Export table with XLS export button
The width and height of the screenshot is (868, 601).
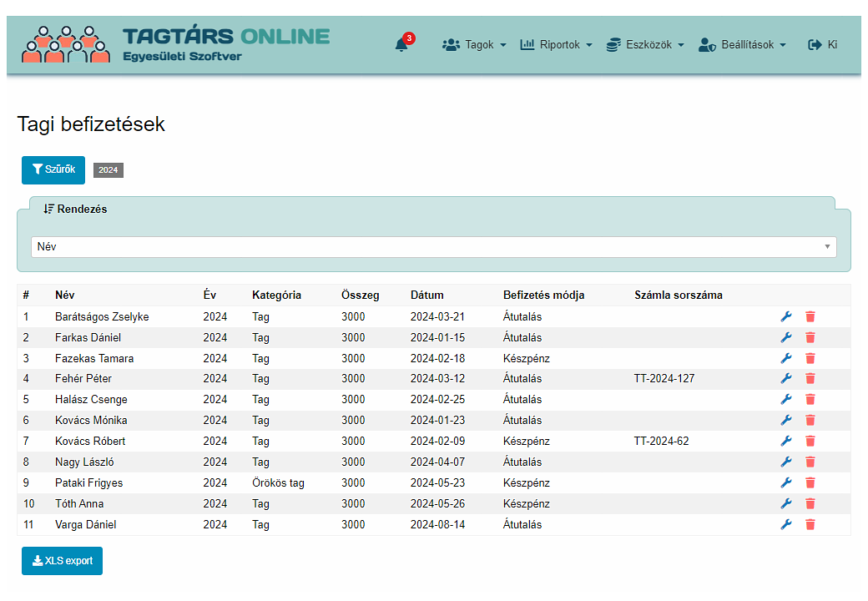pos(62,561)
